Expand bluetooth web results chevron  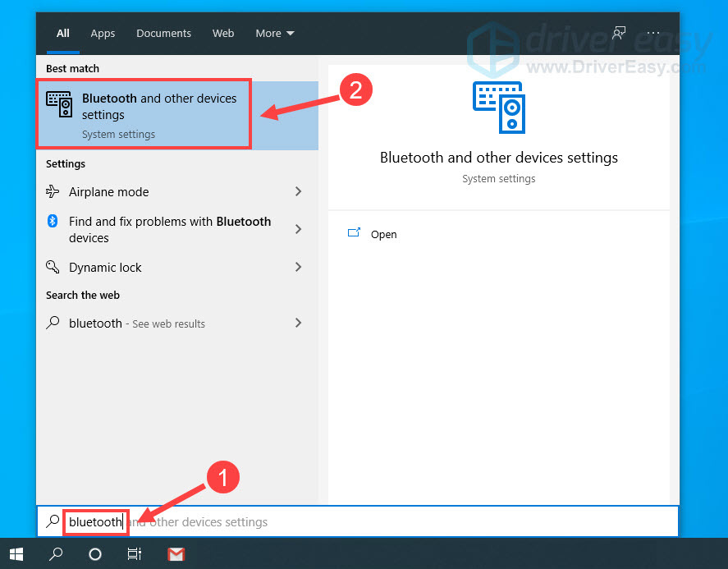[x=298, y=323]
